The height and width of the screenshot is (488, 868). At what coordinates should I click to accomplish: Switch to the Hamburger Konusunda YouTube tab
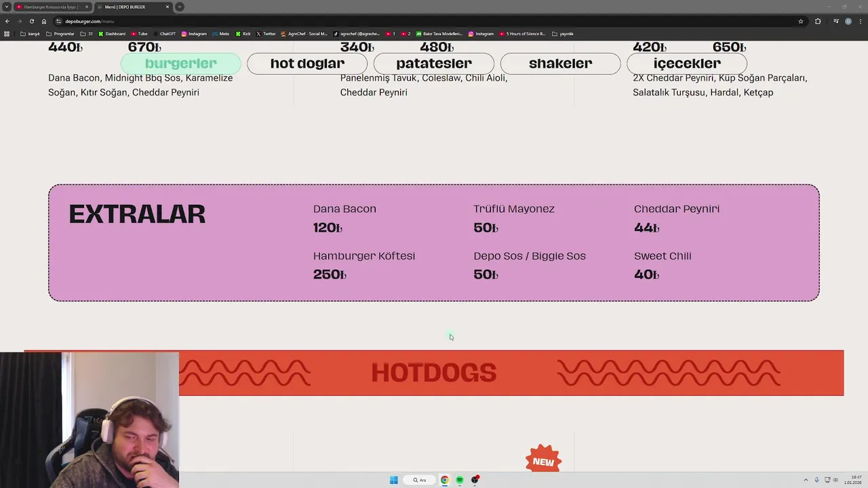[x=51, y=7]
